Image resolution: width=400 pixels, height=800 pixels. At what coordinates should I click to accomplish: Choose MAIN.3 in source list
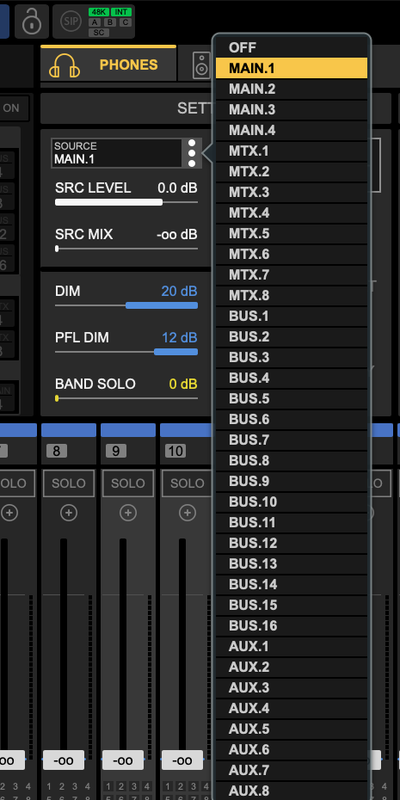(x=291, y=109)
